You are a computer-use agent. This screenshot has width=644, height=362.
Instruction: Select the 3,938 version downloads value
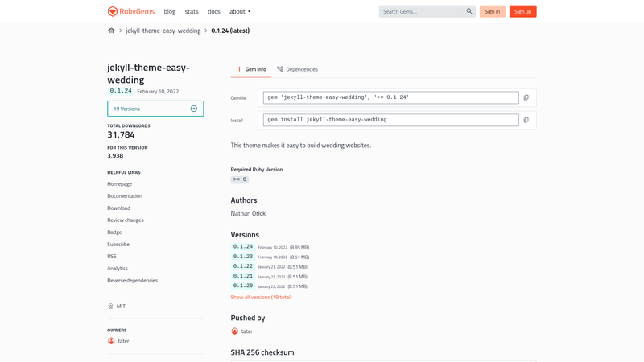(115, 156)
